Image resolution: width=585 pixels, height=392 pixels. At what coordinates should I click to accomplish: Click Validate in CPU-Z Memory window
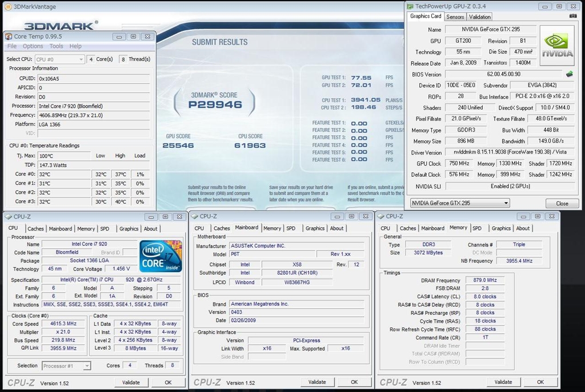pos(503,382)
